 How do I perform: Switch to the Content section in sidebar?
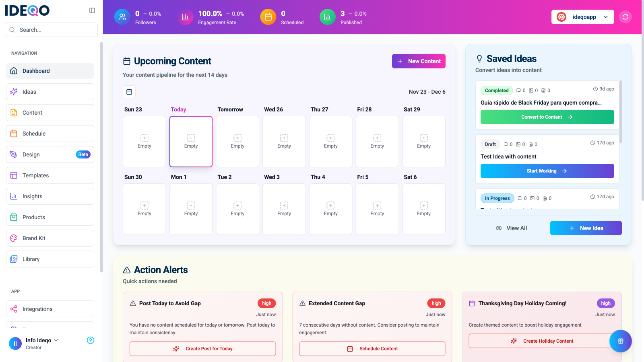32,113
